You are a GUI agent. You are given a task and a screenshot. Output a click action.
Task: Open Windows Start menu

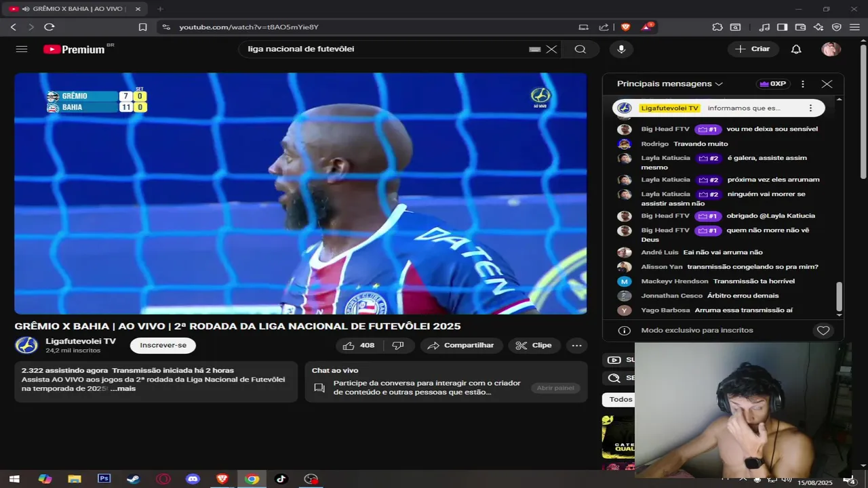14,479
